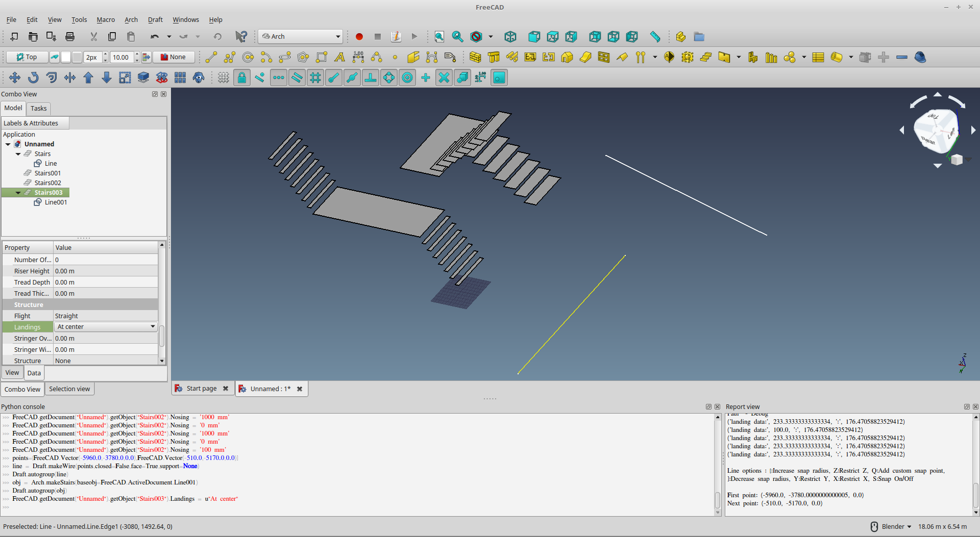Image resolution: width=980 pixels, height=537 pixels.
Task: Choose the Draft Text tool
Action: [x=339, y=57]
